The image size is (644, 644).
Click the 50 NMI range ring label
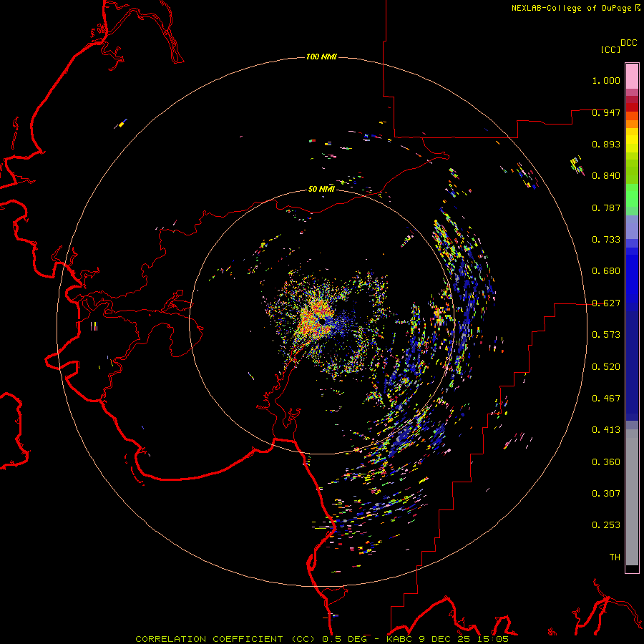(x=321, y=189)
